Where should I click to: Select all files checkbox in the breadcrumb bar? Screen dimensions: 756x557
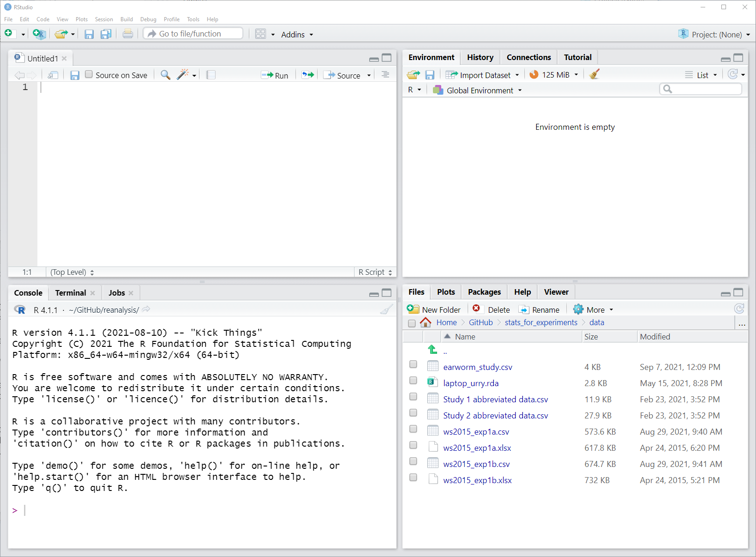[x=412, y=323]
